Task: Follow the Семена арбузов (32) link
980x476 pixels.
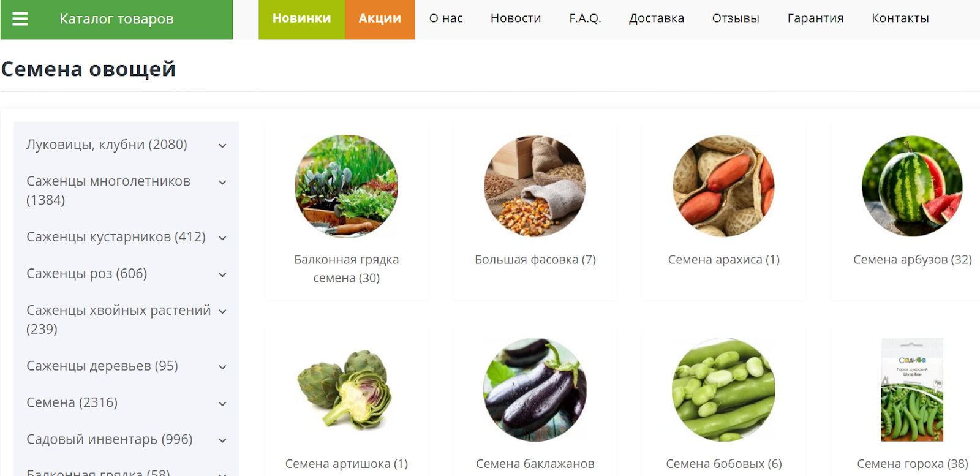Action: click(x=912, y=260)
